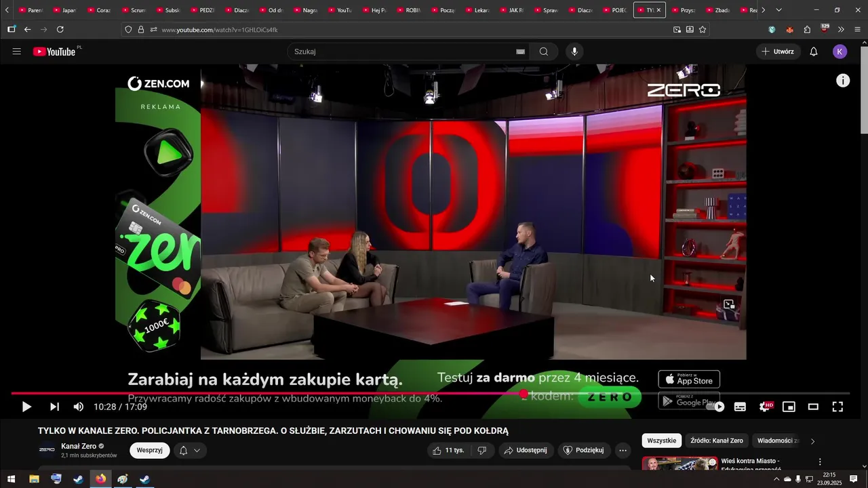
Task: Click the Utwórz create button
Action: click(778, 52)
